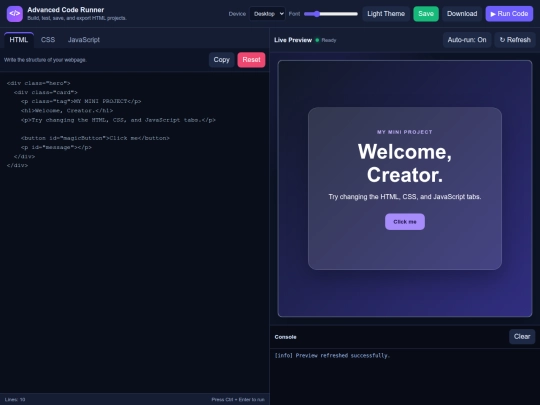
Task: Click the green Save button
Action: click(426, 14)
